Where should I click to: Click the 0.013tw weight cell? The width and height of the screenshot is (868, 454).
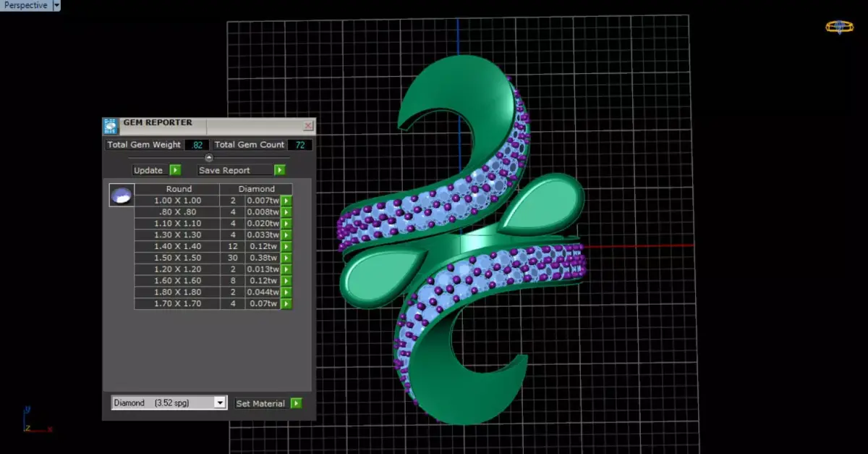tap(263, 269)
